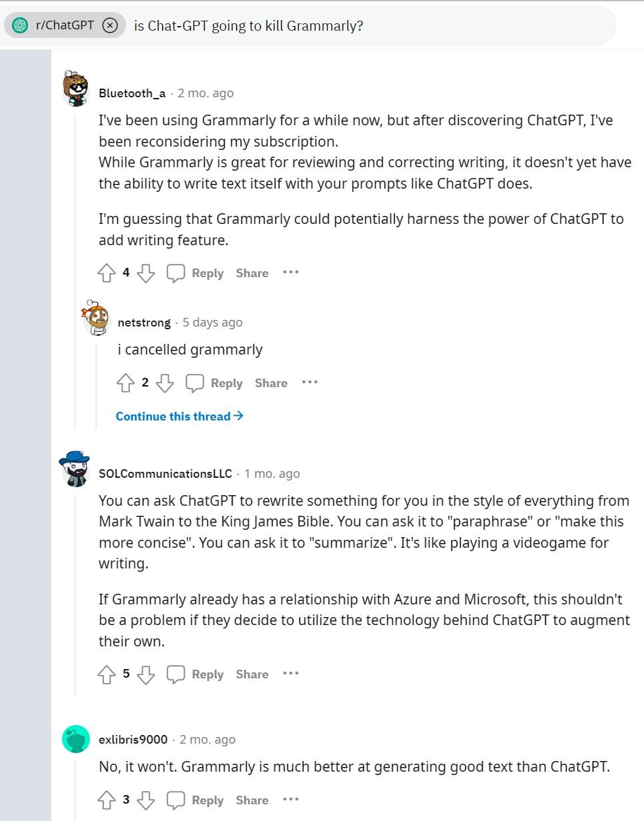Reply to exlibris9000's comment

pyautogui.click(x=198, y=800)
